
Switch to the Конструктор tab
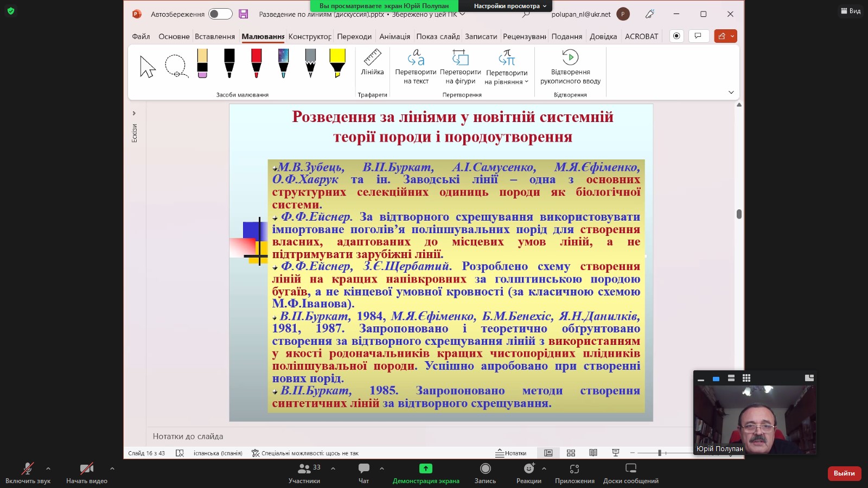click(310, 36)
